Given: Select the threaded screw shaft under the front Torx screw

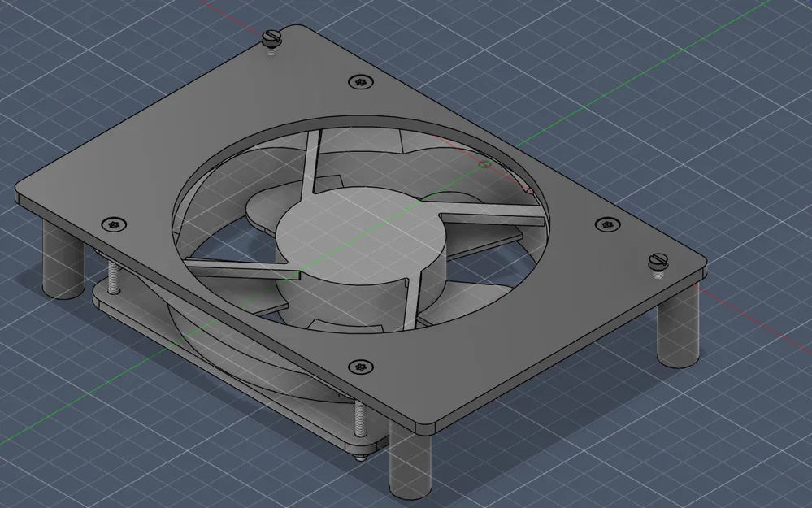Looking at the screenshot, I should pos(360,418).
